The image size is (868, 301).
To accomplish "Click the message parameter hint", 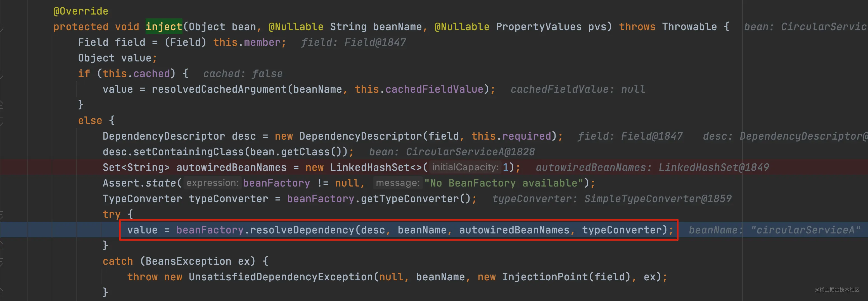I will (398, 183).
